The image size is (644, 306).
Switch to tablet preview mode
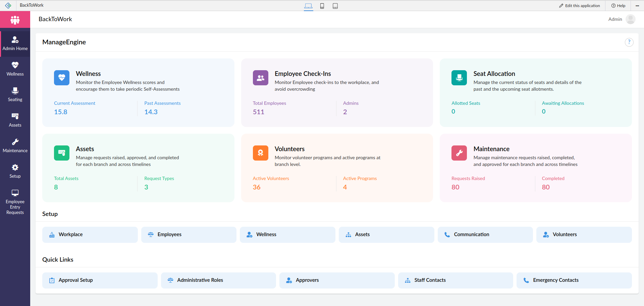335,6
